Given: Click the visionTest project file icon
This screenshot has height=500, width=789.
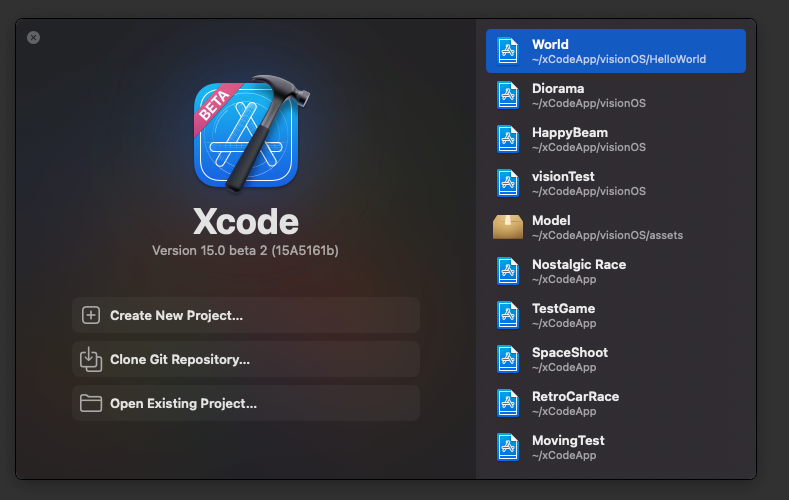Looking at the screenshot, I should [508, 183].
